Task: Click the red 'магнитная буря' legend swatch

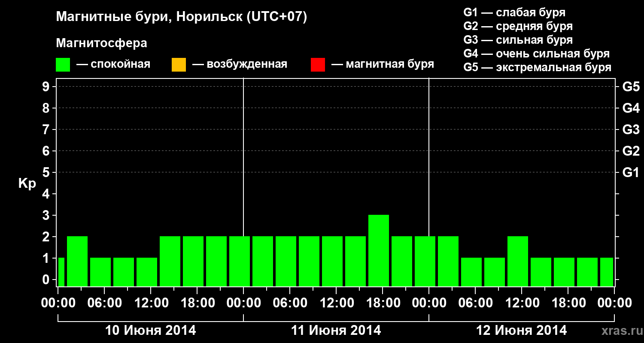Action: click(318, 65)
